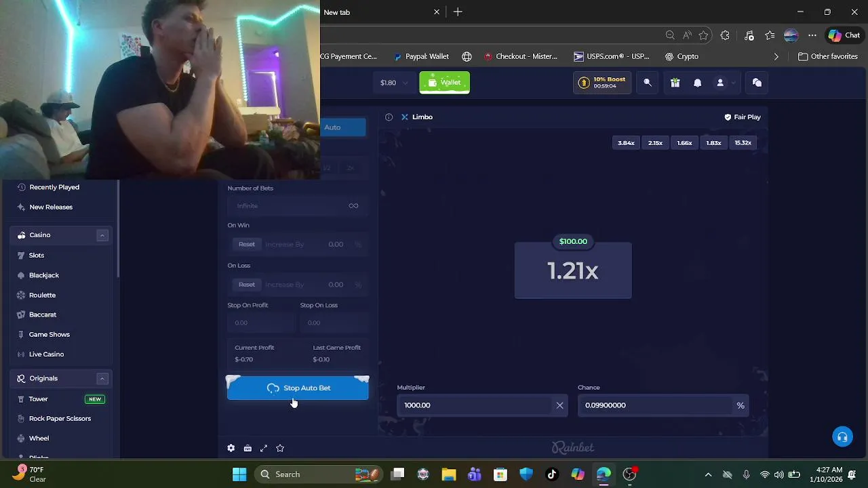Open File Explorer from the taskbar
The width and height of the screenshot is (868, 488).
point(449,474)
